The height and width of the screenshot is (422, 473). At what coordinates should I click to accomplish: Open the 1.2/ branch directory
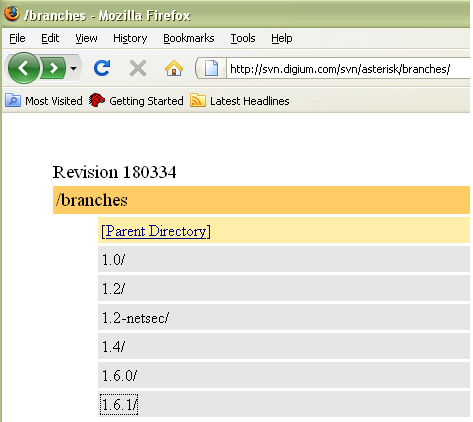pos(113,289)
